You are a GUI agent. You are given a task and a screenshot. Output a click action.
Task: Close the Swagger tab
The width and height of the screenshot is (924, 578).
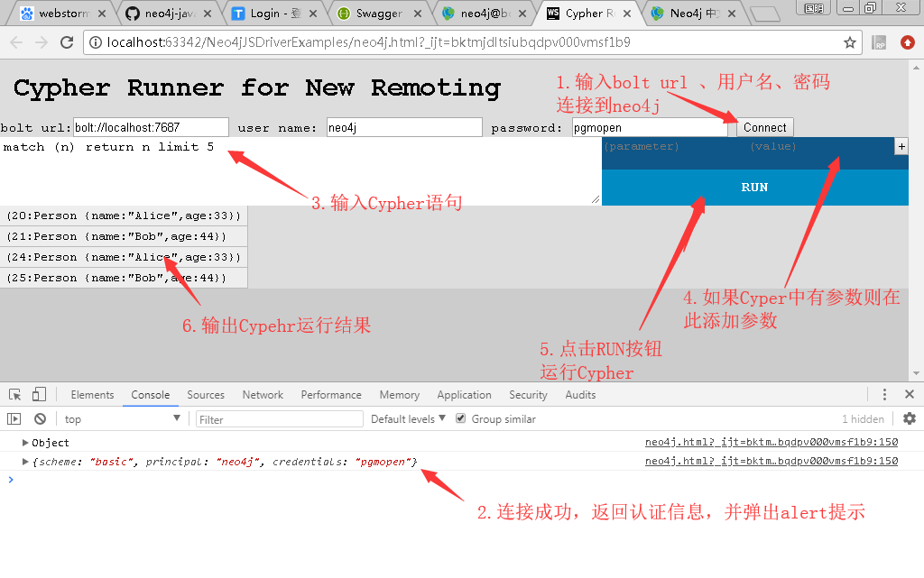pos(418,13)
